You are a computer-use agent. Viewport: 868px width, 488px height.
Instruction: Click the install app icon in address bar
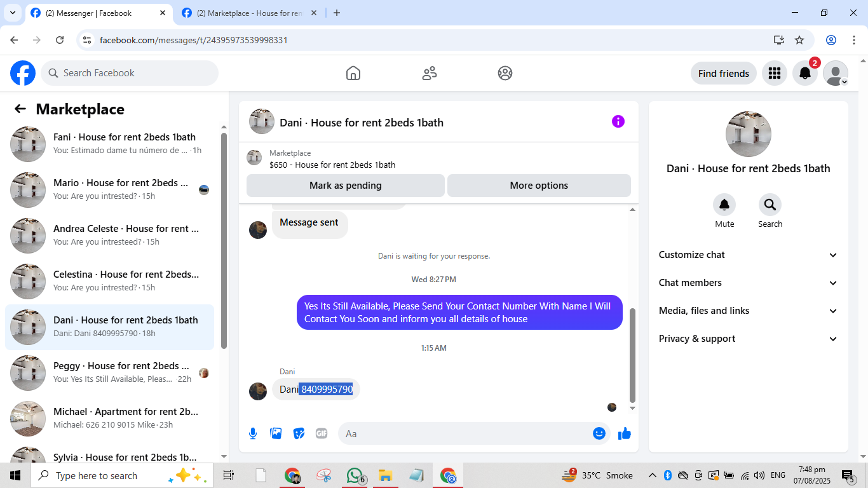(779, 40)
